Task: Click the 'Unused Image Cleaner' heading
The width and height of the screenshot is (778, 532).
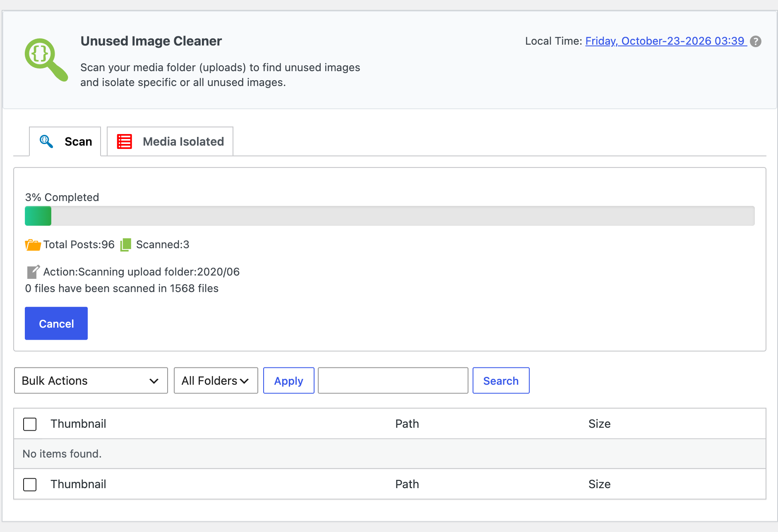Action: 151,41
